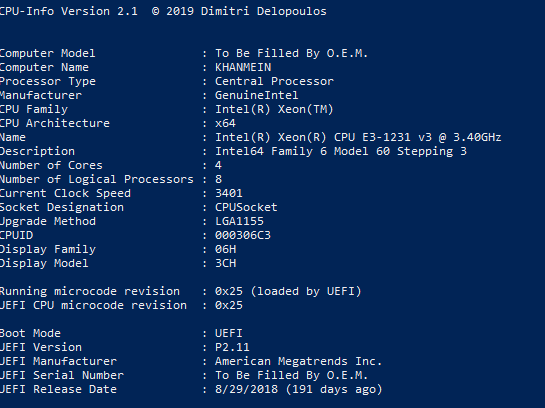
Task: Click the Intel(R) Xeon(TM) CPU family value
Action: pyautogui.click(x=274, y=109)
